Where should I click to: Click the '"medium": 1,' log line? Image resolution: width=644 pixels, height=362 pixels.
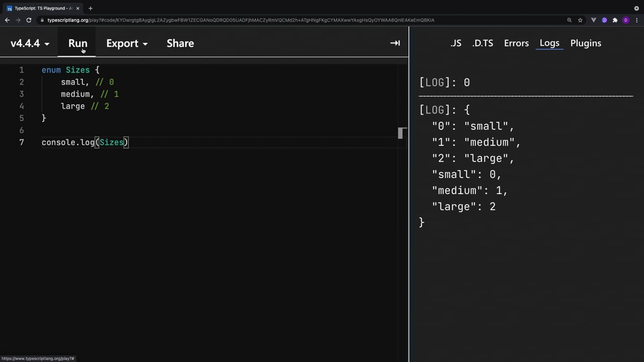click(x=470, y=191)
